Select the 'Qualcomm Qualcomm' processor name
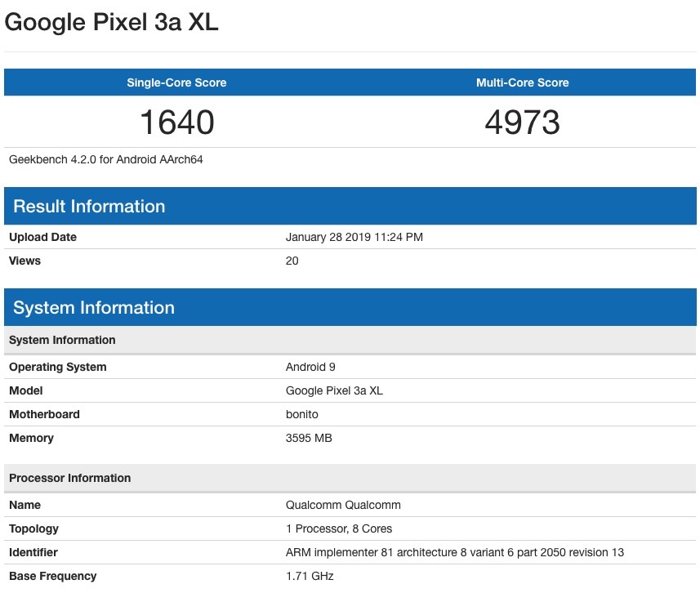700x602 pixels. click(x=343, y=505)
